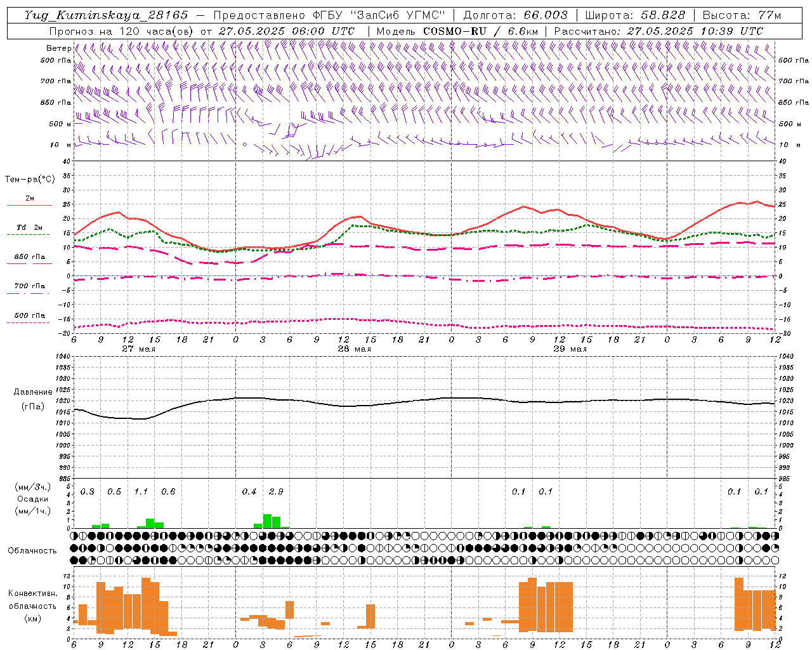Click the 'Рассчитано: 27.05.2025 10:39 UTC' timestamp
Image resolution: width=812 pixels, height=650 pixels.
coord(658,31)
